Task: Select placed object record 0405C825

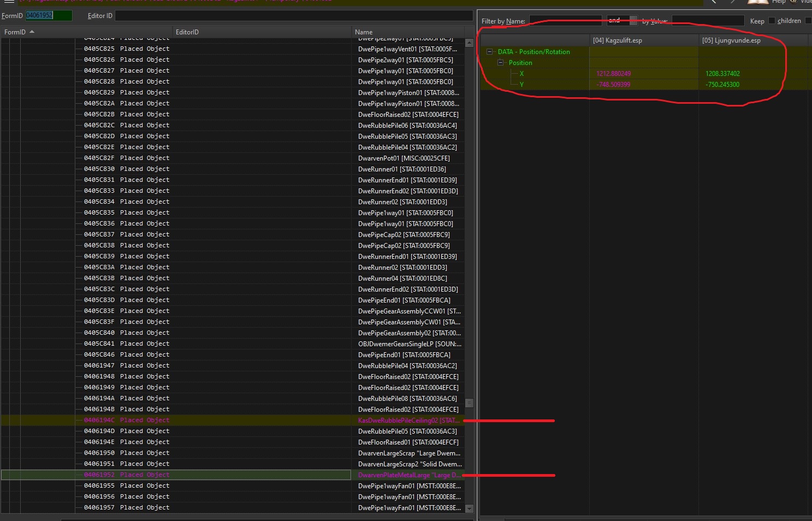Action: point(233,49)
